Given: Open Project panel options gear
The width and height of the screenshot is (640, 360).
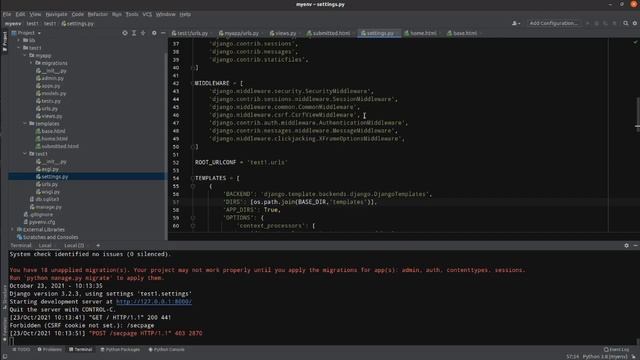Looking at the screenshot, I should click(x=154, y=33).
